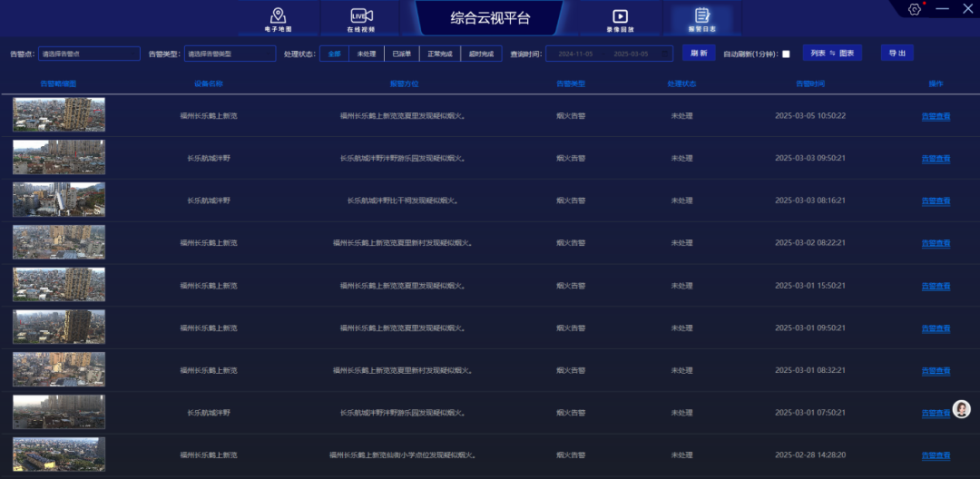Open the 在线视频 live video icon
The image size is (980, 479).
coord(361,18)
